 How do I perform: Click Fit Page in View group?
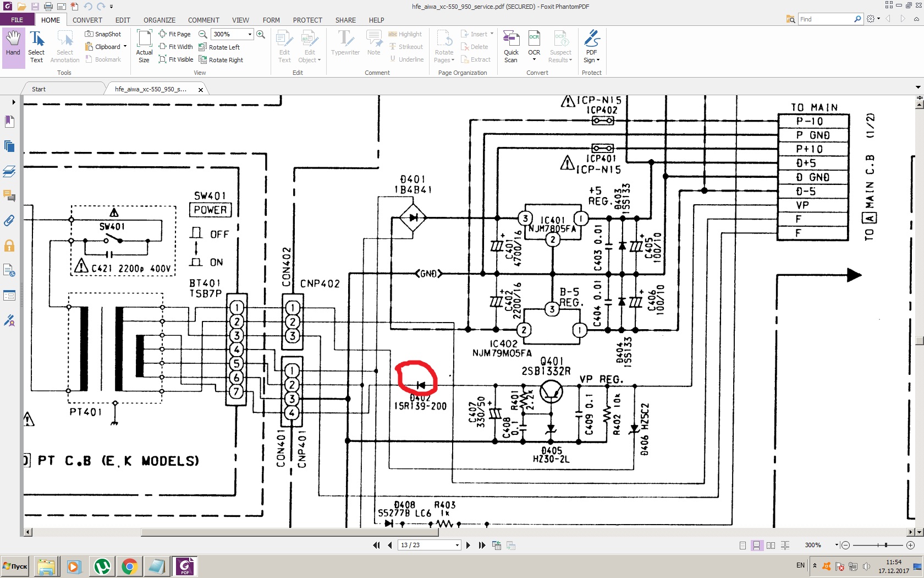[x=174, y=34]
